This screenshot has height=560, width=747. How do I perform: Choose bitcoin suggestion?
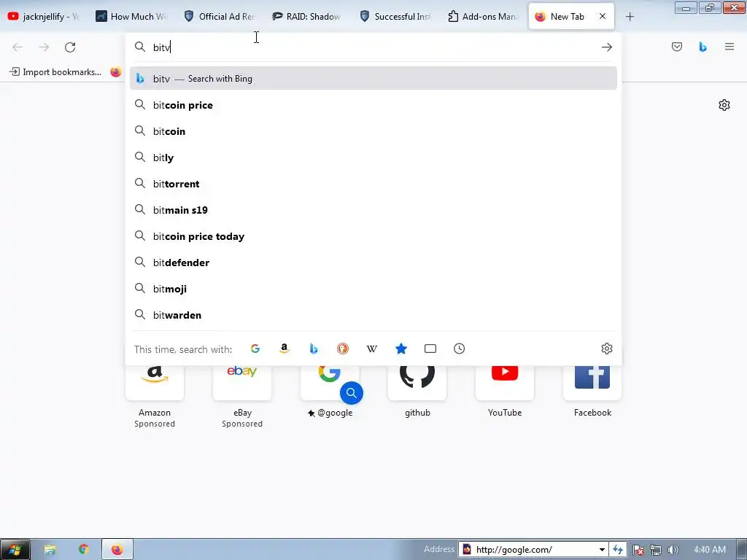[x=373, y=131]
